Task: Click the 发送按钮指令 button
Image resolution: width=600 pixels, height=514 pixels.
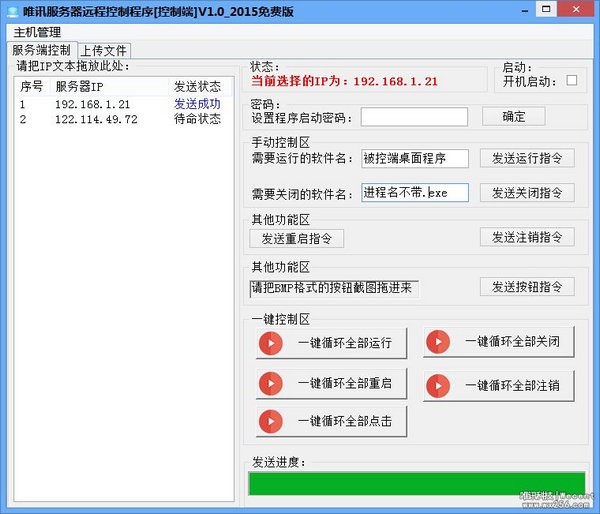Action: [x=527, y=287]
